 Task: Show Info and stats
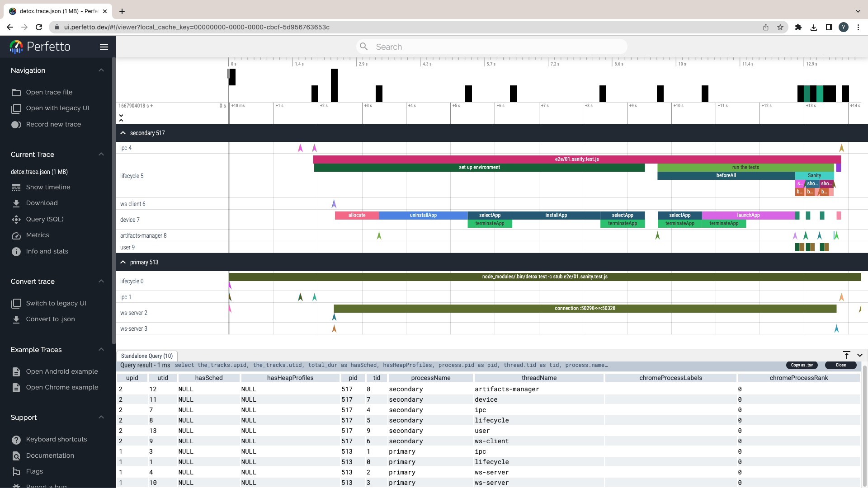point(47,251)
